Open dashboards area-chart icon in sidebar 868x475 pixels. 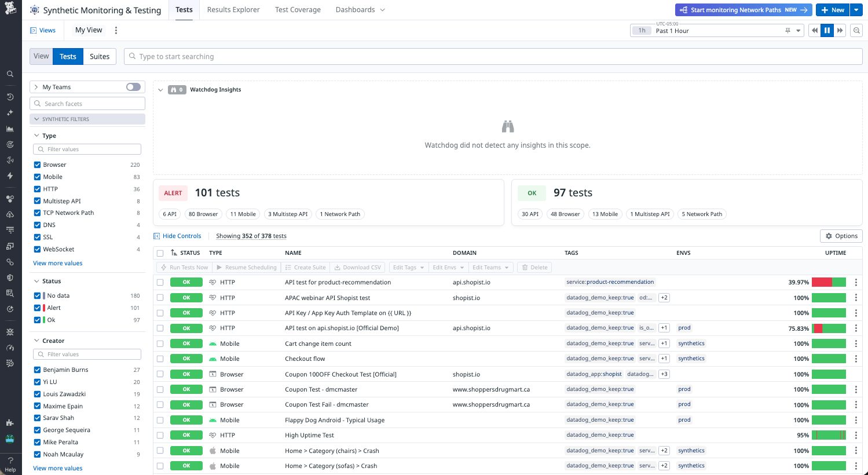tap(10, 129)
